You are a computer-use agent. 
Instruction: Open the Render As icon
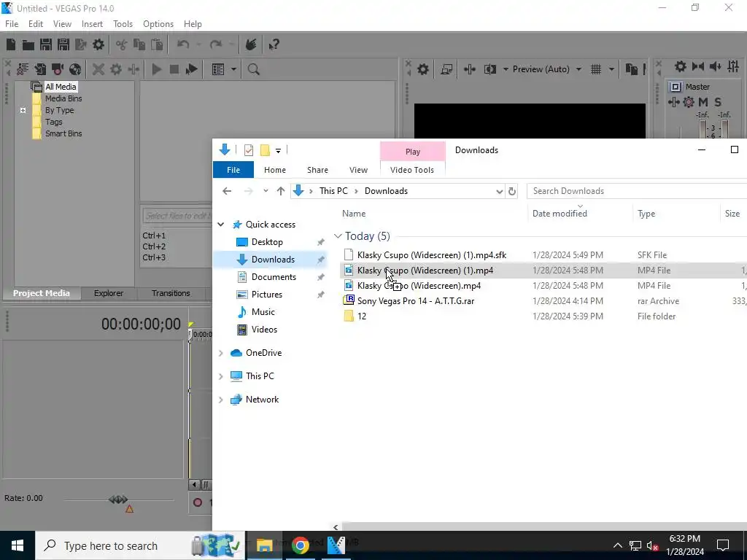point(81,44)
